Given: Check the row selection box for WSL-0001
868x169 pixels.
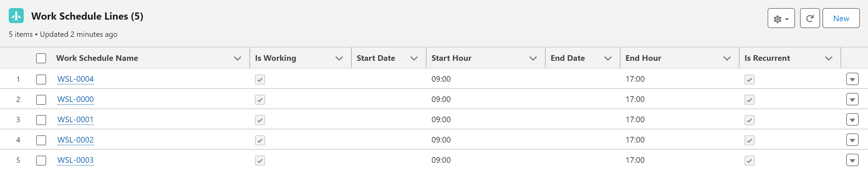Looking at the screenshot, I should [41, 120].
